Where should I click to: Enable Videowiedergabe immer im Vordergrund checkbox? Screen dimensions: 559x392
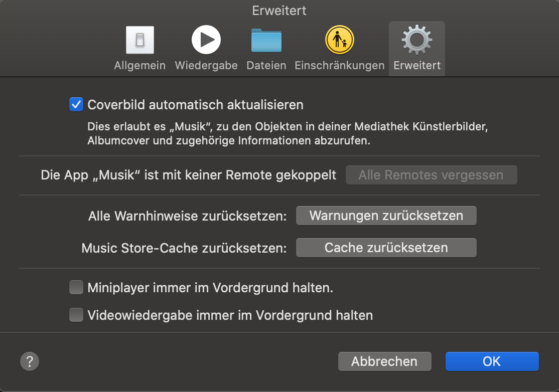point(76,315)
